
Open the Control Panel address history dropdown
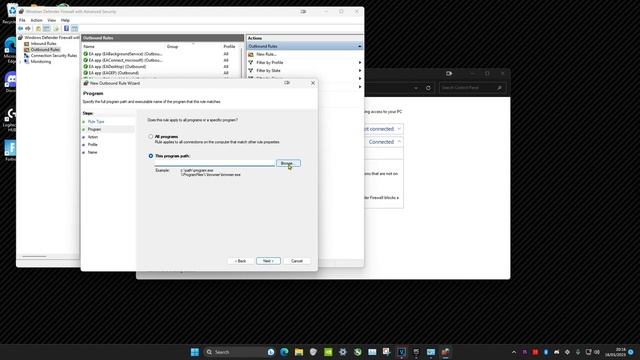click(x=416, y=88)
